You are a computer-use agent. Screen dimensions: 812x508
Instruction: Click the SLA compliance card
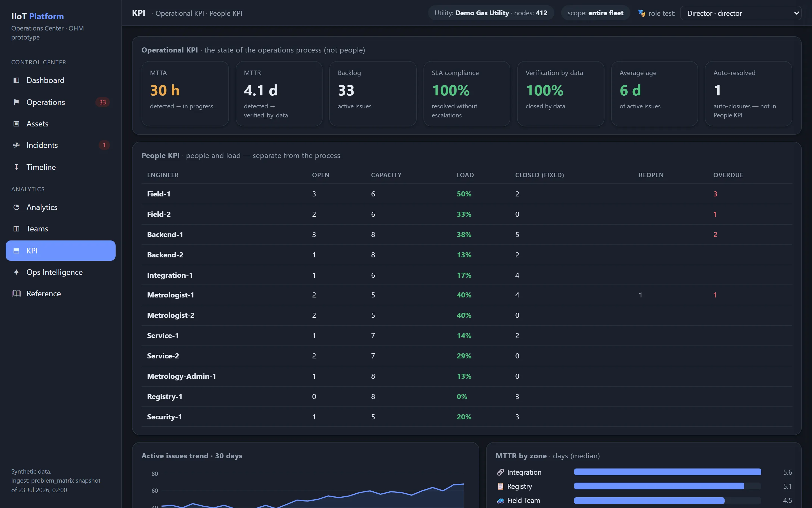pos(467,94)
